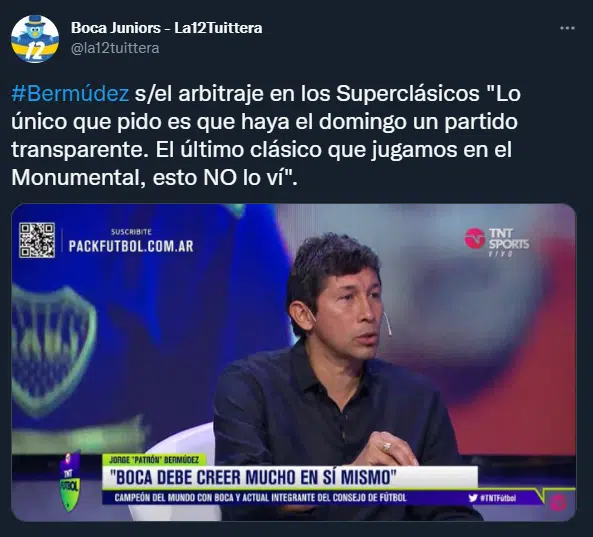Click the TNT Fútbol shield badge

click(x=70, y=480)
